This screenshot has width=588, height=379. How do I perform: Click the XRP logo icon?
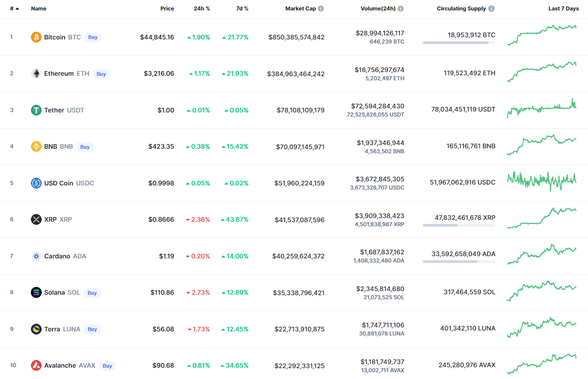pos(36,219)
